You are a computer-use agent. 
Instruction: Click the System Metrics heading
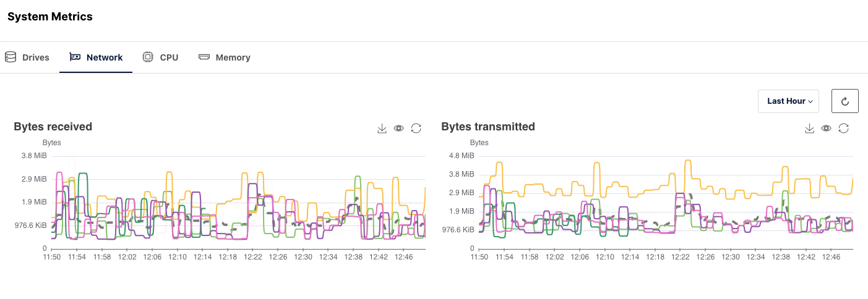50,17
